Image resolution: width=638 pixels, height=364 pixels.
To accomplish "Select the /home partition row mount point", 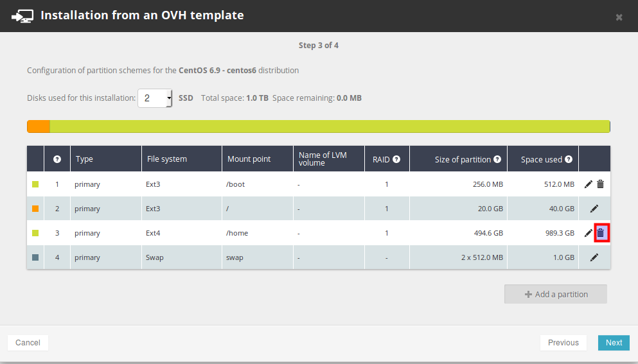I will pyautogui.click(x=237, y=233).
